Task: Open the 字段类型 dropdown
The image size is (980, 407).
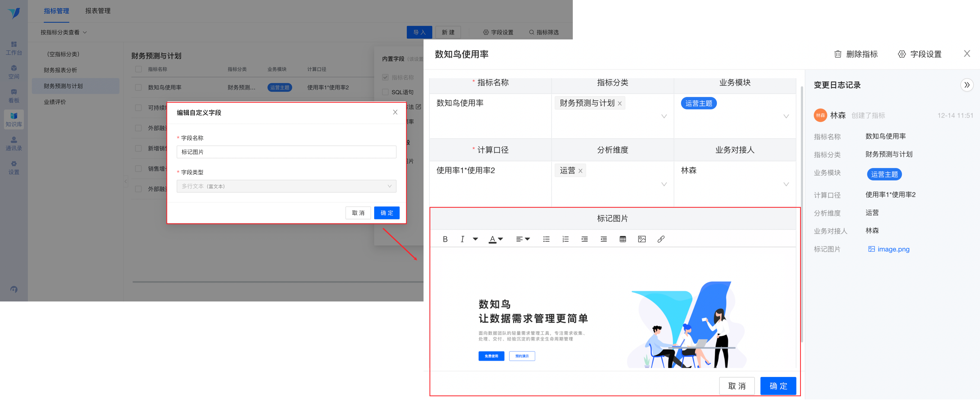Action: [286, 186]
